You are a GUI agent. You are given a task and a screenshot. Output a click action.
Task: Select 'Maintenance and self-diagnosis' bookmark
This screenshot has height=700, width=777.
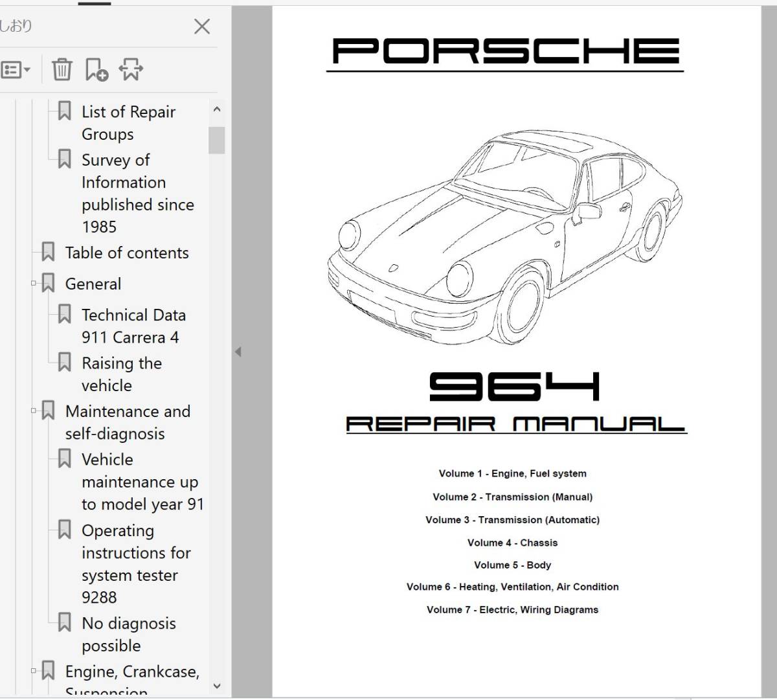point(128,422)
